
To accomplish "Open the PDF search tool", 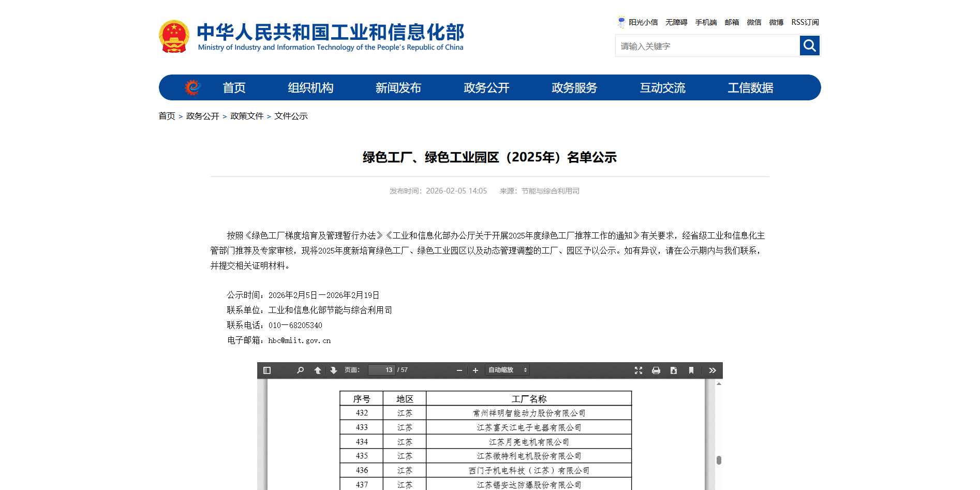I will coord(300,370).
